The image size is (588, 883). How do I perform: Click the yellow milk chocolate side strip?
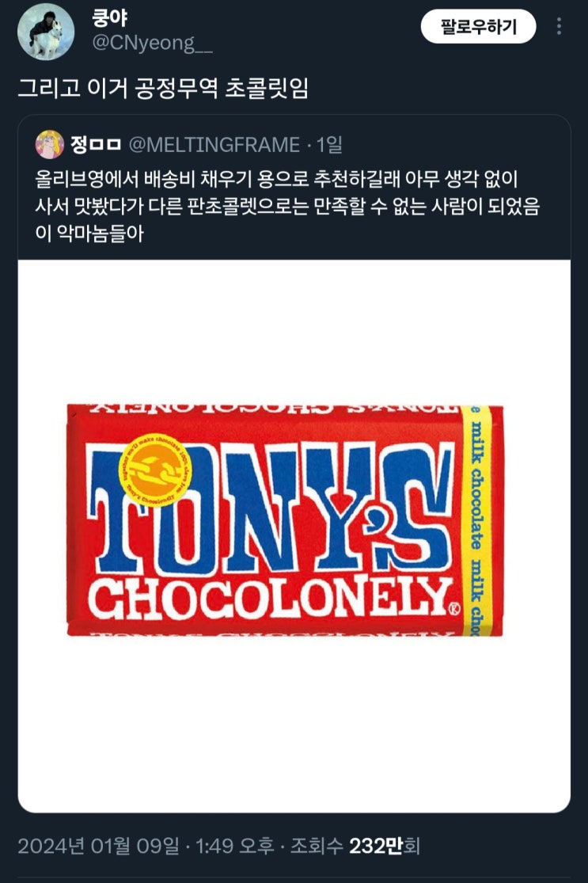click(476, 521)
